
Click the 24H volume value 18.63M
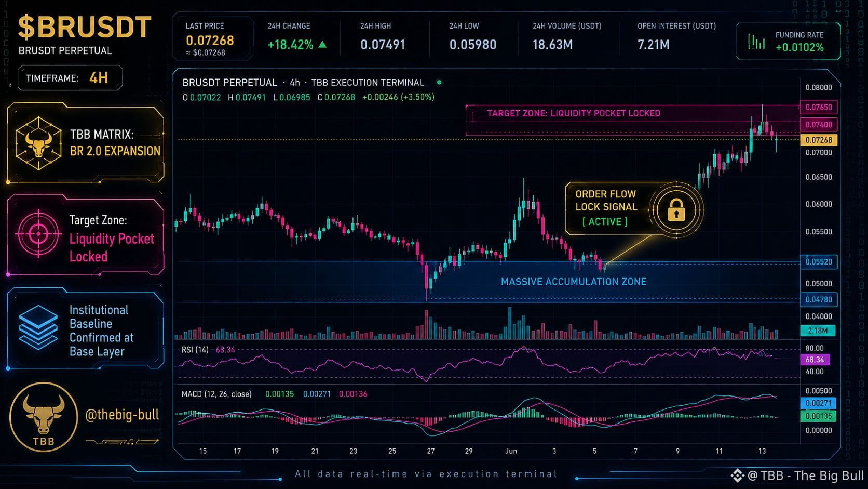tap(552, 45)
